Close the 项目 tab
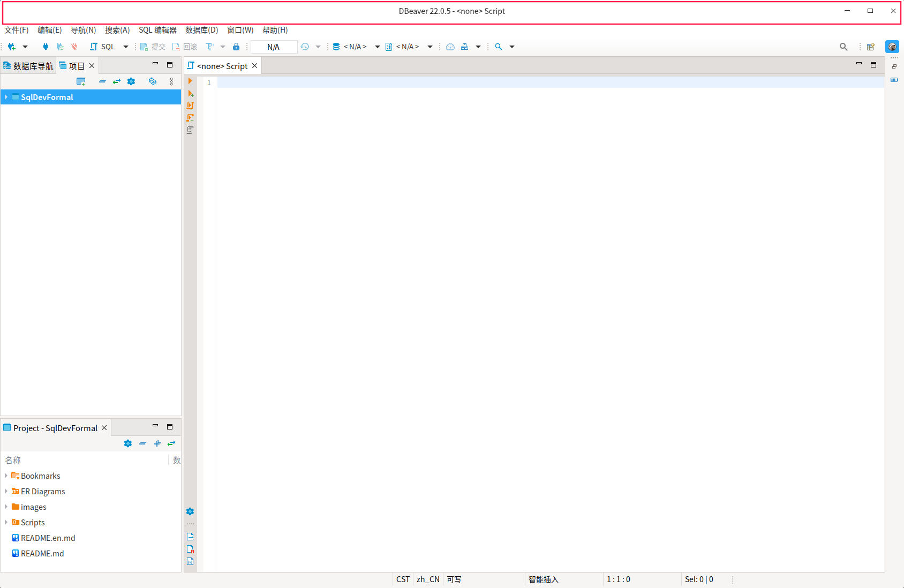The height and width of the screenshot is (588, 904). [x=92, y=65]
